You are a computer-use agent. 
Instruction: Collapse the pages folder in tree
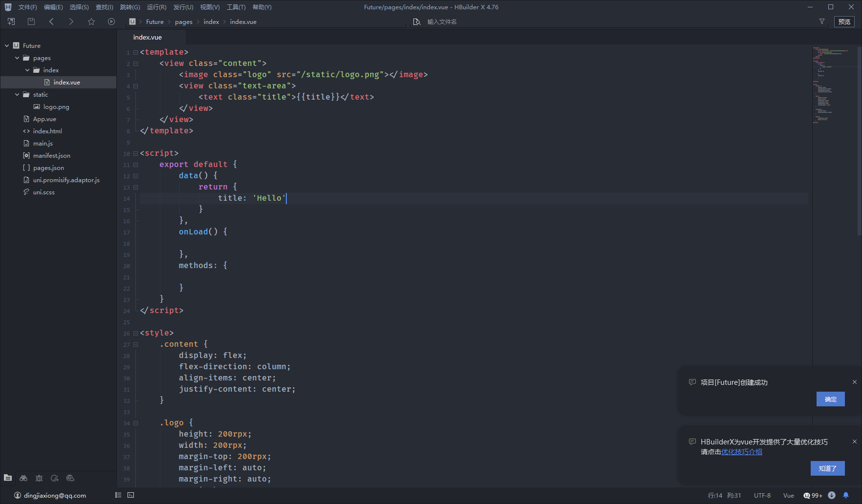click(17, 58)
